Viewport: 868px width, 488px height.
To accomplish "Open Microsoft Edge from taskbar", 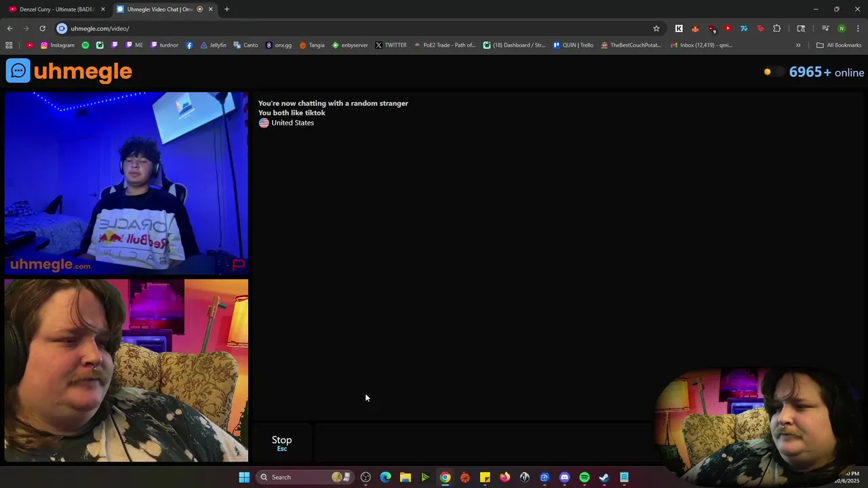I will point(385,477).
